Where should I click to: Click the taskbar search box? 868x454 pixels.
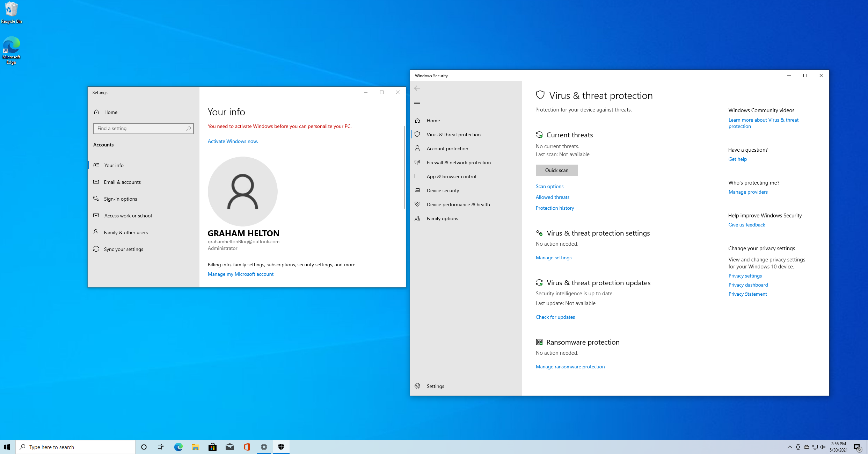[x=75, y=447]
